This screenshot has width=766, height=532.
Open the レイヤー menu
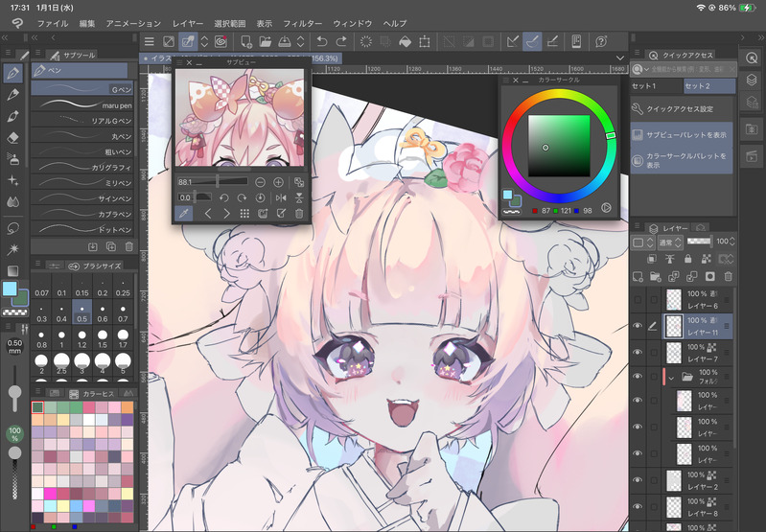188,23
